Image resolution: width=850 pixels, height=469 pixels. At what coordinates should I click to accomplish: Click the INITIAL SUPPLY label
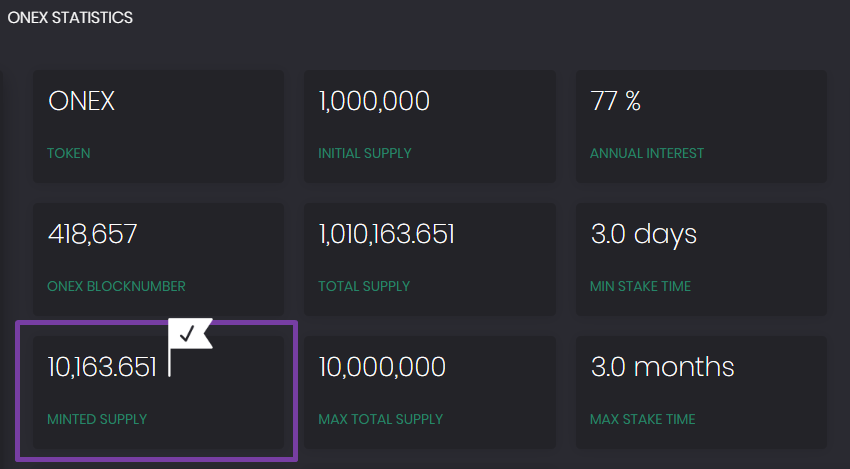pyautogui.click(x=365, y=153)
